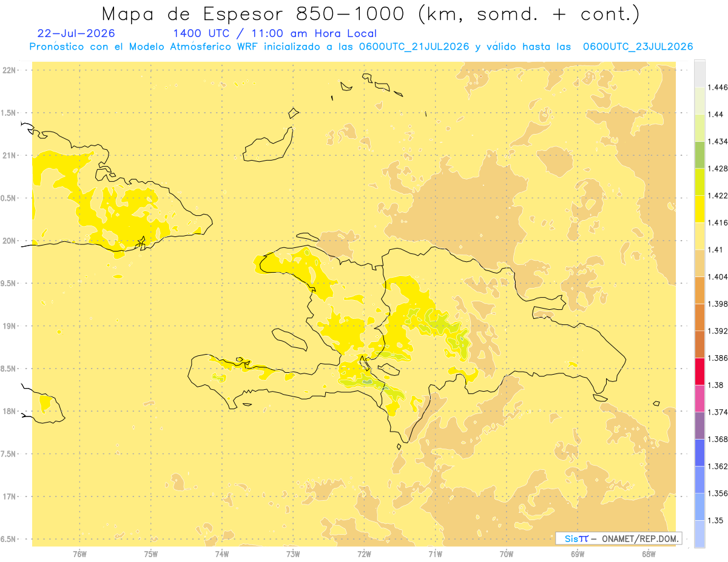Screen dimensions: 728x562
Task: Click the 72W longitude label
Action: coord(364,554)
